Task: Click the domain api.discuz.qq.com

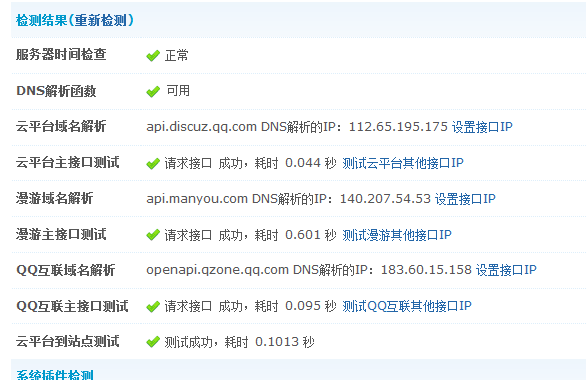Action: pyautogui.click(x=201, y=127)
